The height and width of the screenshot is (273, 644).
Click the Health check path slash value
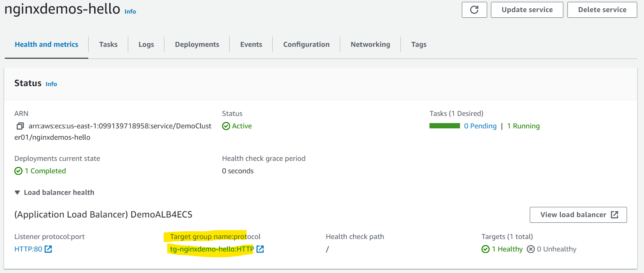click(x=327, y=249)
